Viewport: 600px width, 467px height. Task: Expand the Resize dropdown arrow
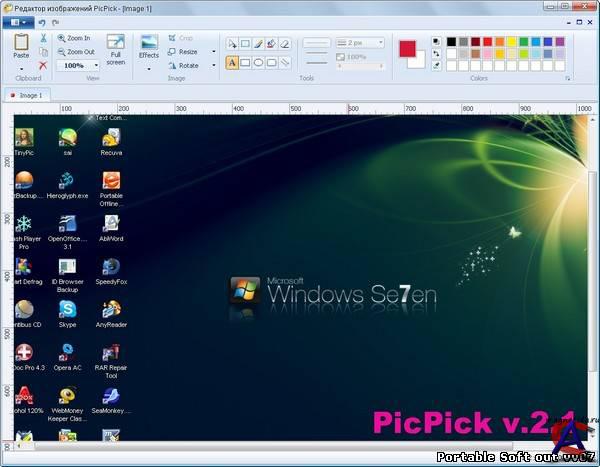click(214, 51)
